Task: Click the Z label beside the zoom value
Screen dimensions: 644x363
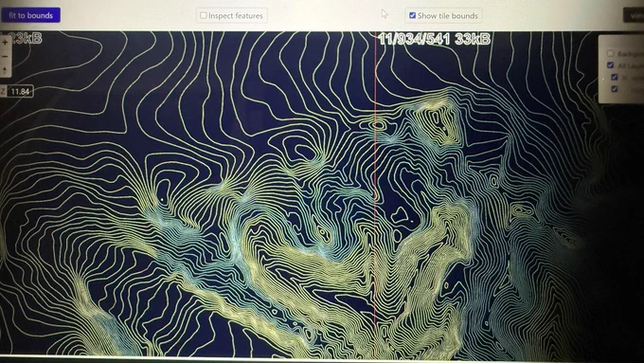Action: point(3,91)
